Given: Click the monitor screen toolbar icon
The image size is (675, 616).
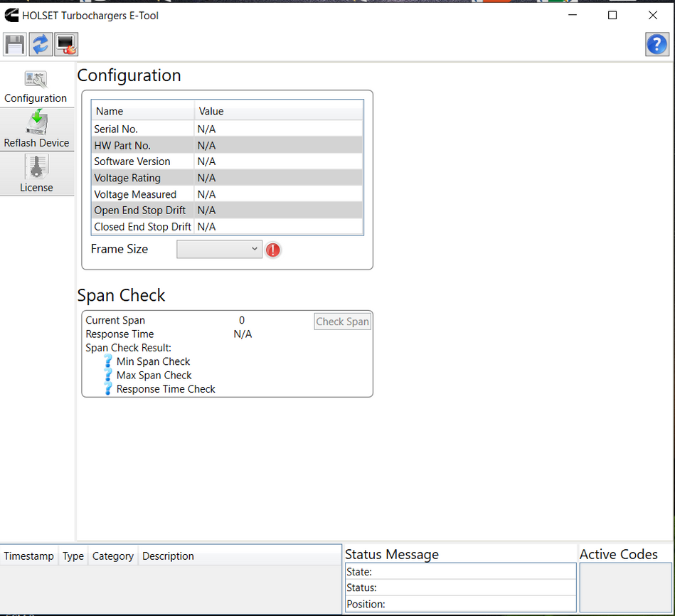Looking at the screenshot, I should 66,45.
